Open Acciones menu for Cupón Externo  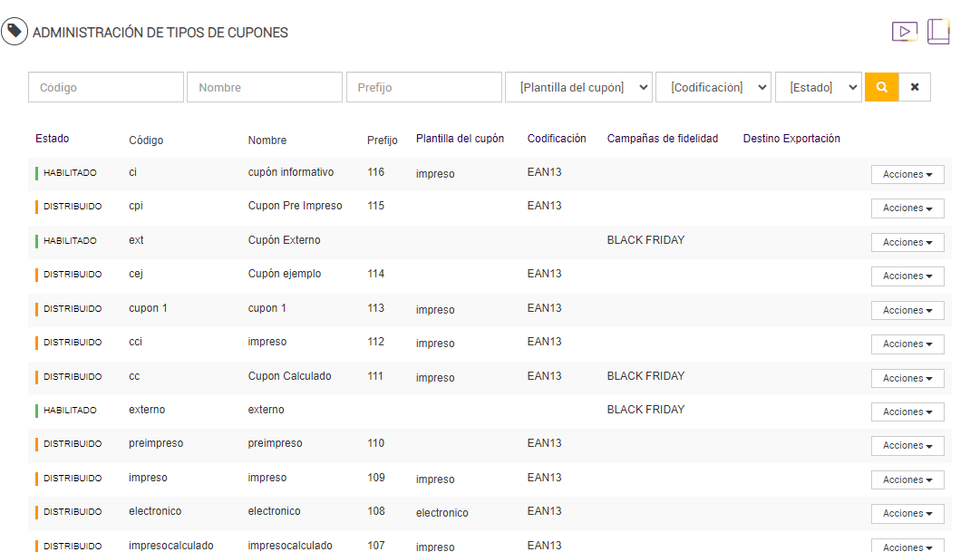tap(907, 242)
